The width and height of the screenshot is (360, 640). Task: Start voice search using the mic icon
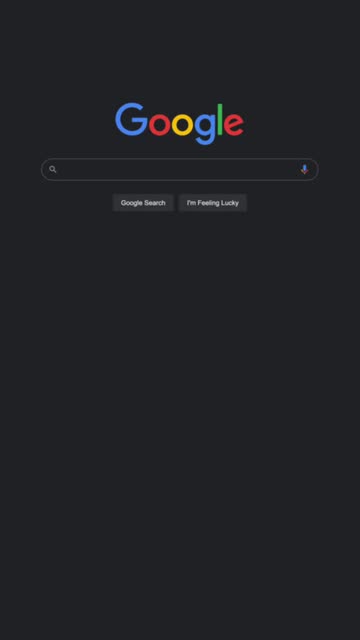(304, 169)
